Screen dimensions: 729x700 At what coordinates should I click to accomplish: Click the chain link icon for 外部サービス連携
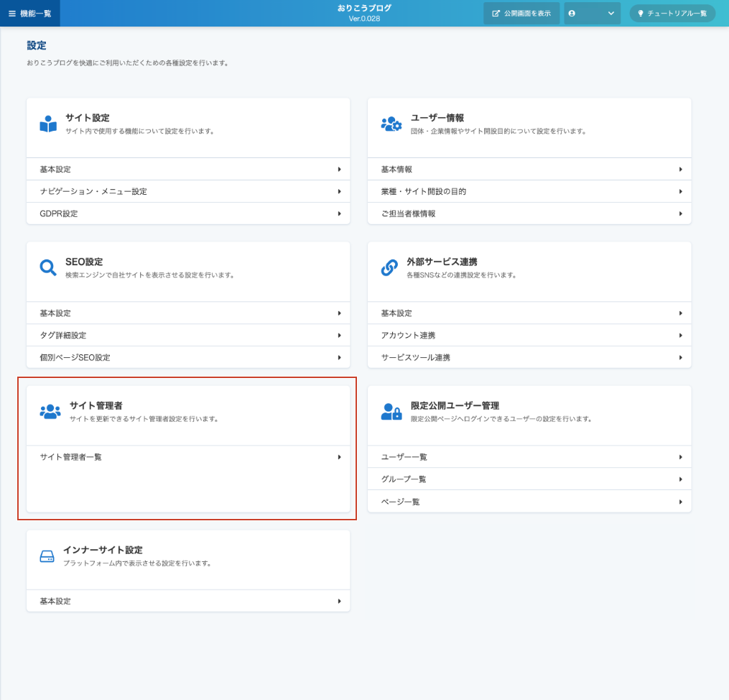click(x=389, y=268)
